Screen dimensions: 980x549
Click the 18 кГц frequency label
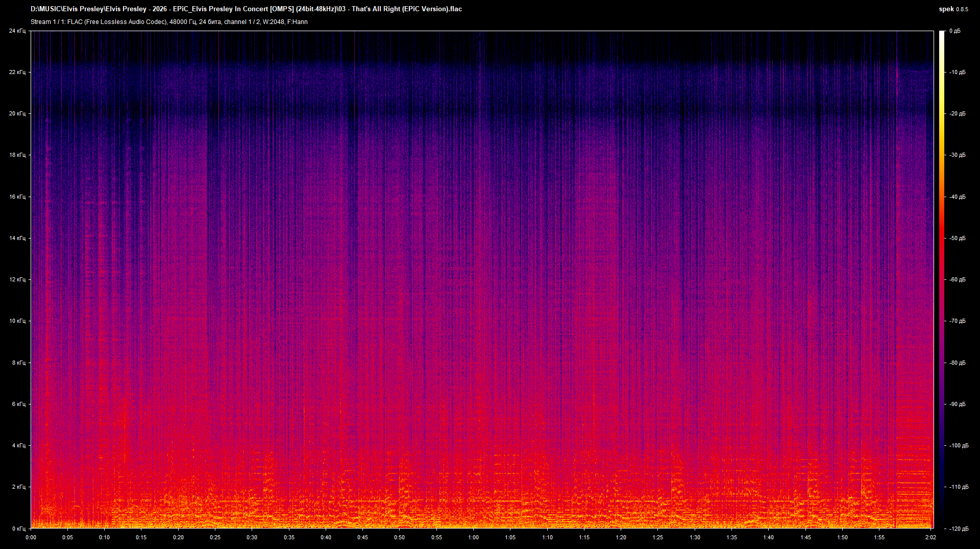click(x=17, y=155)
